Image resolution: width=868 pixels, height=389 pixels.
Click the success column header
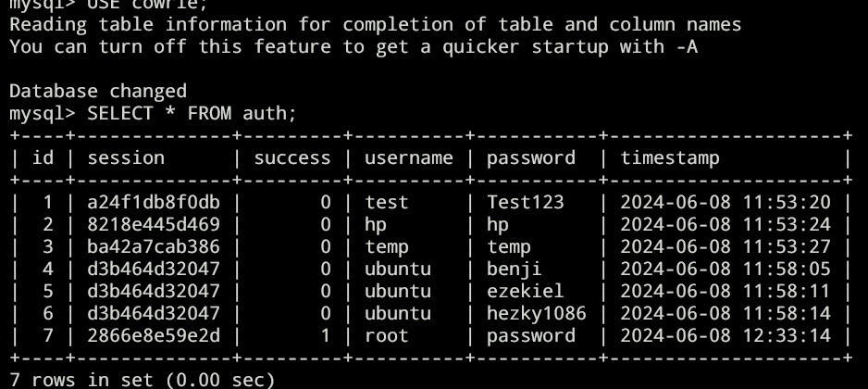pos(291,157)
